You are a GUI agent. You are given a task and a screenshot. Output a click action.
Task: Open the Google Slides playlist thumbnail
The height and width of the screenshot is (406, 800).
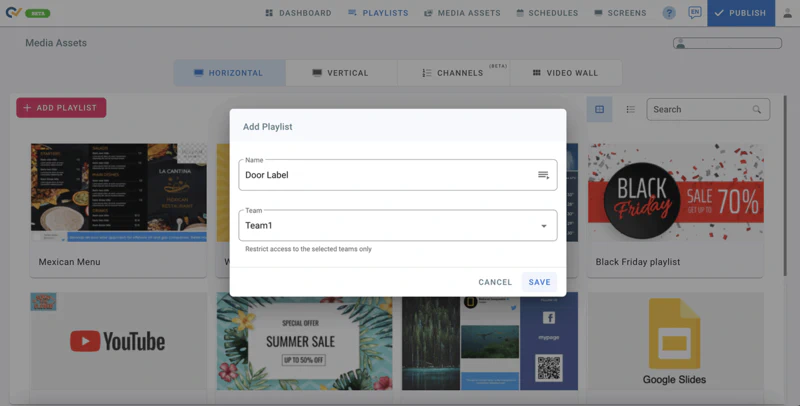(676, 341)
